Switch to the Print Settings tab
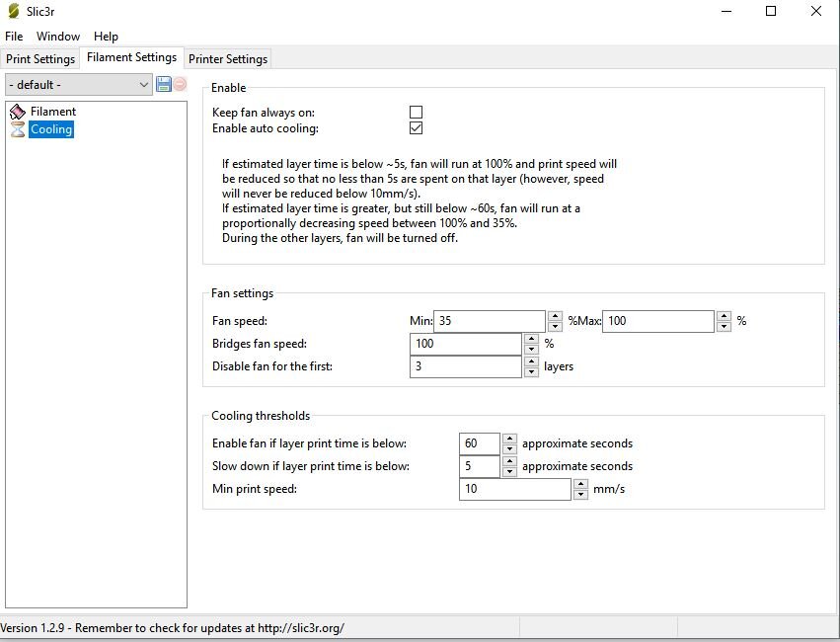The height and width of the screenshot is (642, 840). [x=40, y=59]
